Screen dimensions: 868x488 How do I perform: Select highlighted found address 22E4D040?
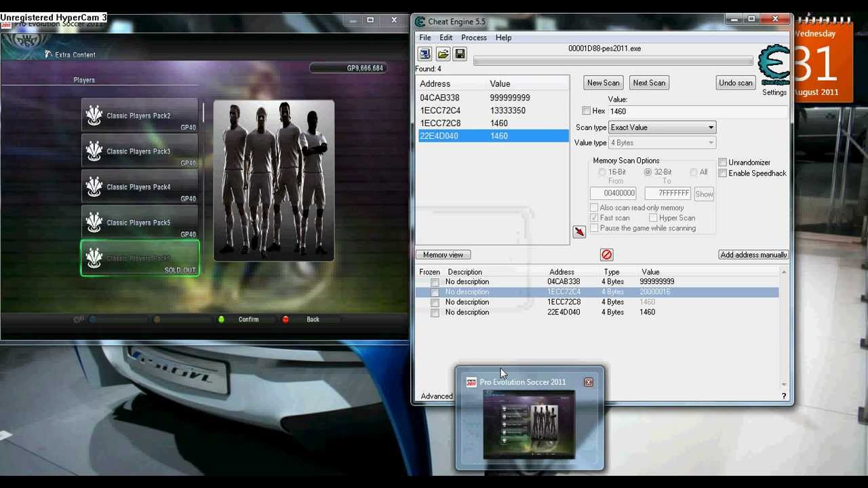point(493,136)
